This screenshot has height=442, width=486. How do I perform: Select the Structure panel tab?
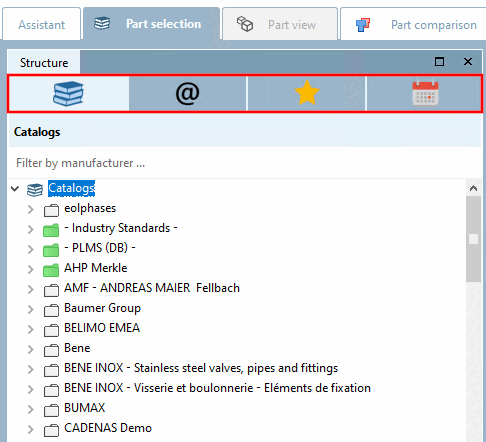point(44,63)
